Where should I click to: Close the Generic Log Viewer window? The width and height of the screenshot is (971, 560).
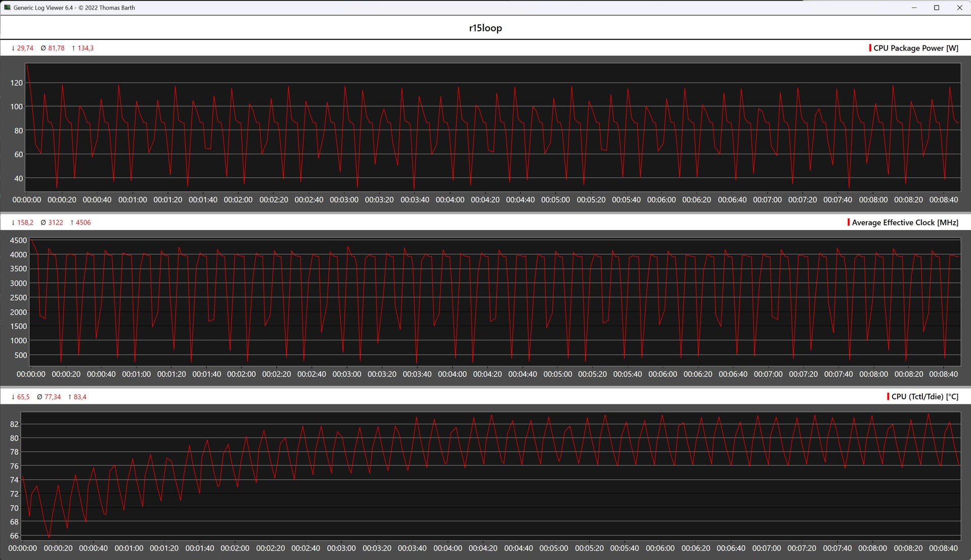pos(959,8)
